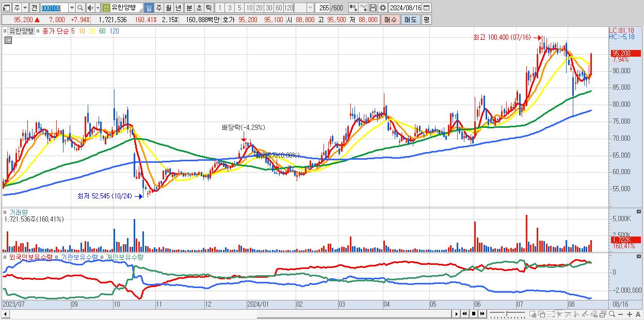Switch to the 분 (minute) chart tab
The width and height of the screenshot is (644, 320).
coord(189,8)
